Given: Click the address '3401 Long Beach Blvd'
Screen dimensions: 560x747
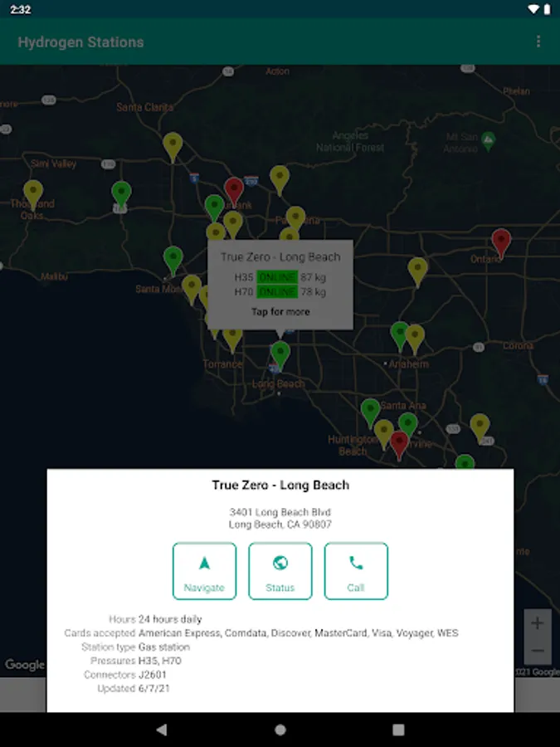Looking at the screenshot, I should (x=280, y=512).
